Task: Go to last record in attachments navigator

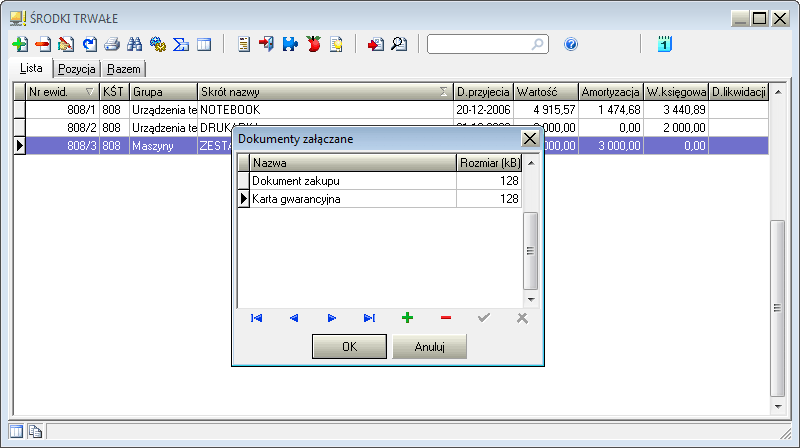Action: click(x=369, y=318)
